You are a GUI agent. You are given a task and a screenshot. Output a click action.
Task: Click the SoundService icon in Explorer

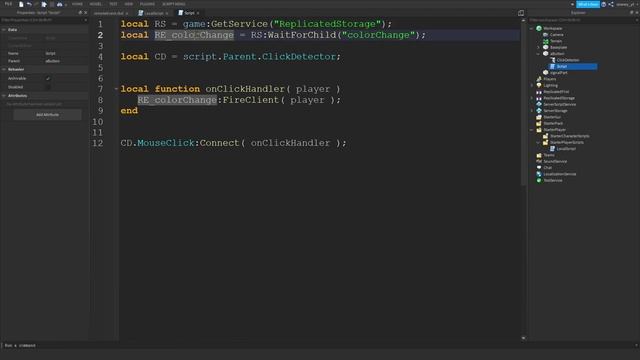(x=539, y=161)
